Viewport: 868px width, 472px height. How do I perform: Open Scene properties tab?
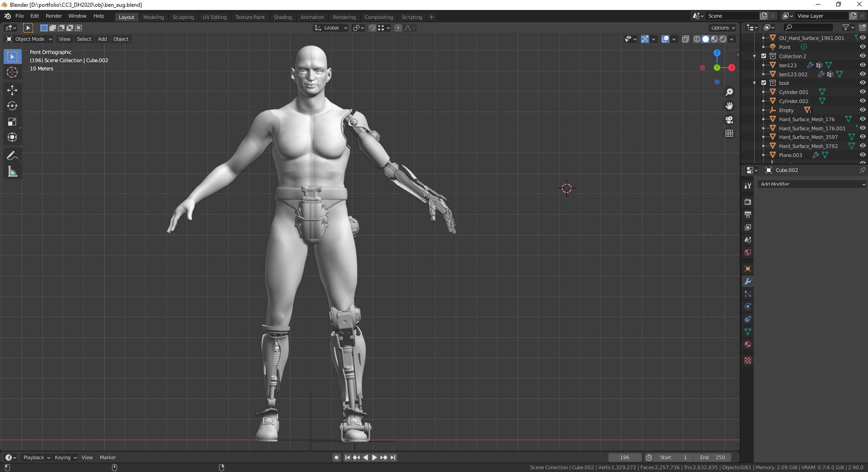tap(748, 240)
